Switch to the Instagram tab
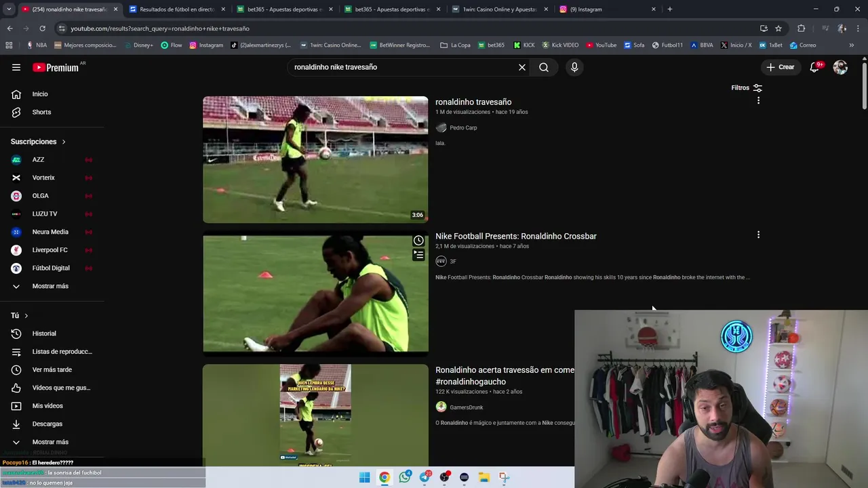868x488 pixels. pyautogui.click(x=608, y=9)
